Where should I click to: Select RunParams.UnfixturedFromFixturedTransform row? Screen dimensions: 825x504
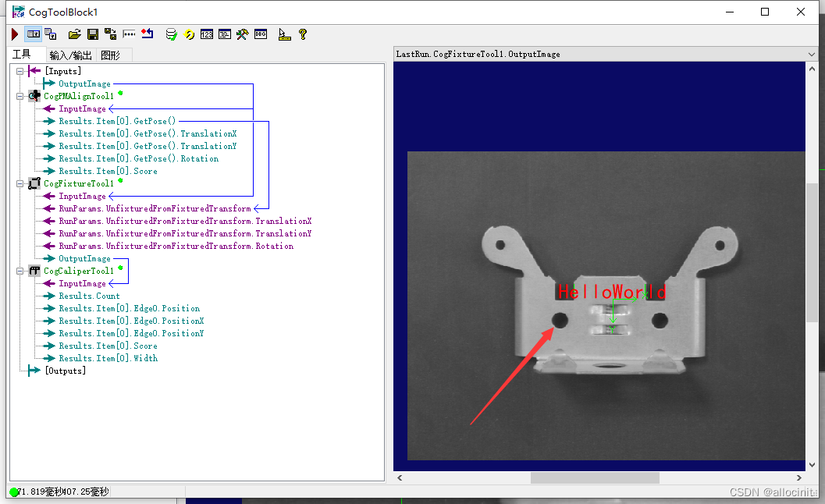click(155, 209)
